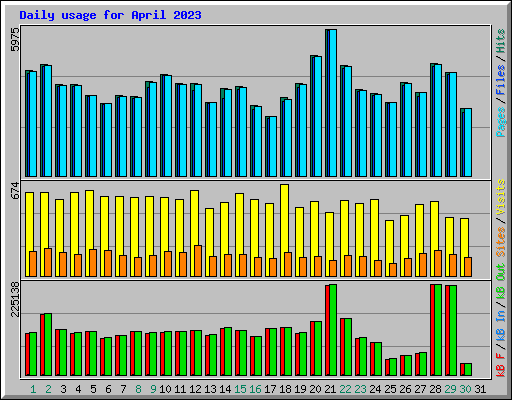Click the cyan hits bar for day 1
Image resolution: width=512 pixels, height=400 pixels.
click(33, 124)
